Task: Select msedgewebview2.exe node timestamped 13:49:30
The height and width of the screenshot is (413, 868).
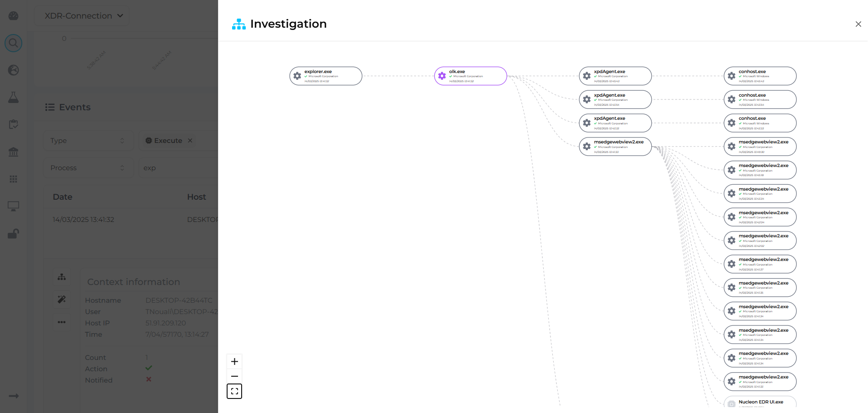Action: (x=760, y=147)
